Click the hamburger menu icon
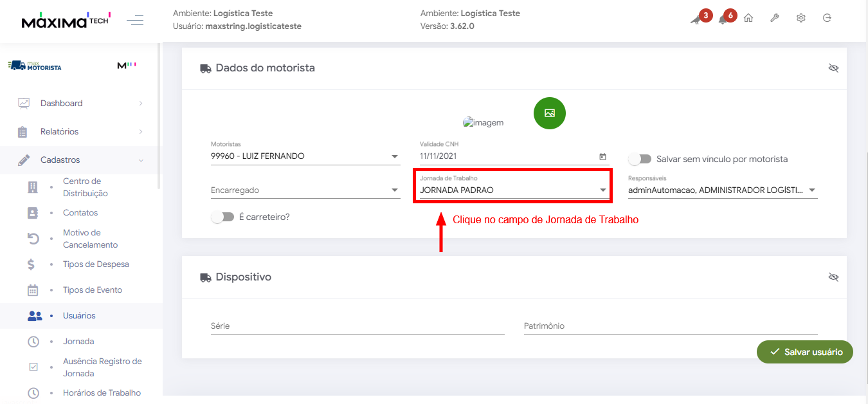This screenshot has width=868, height=404. (135, 21)
